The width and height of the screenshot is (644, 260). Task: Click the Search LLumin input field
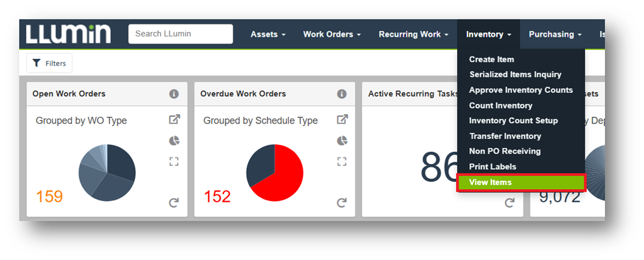click(180, 34)
